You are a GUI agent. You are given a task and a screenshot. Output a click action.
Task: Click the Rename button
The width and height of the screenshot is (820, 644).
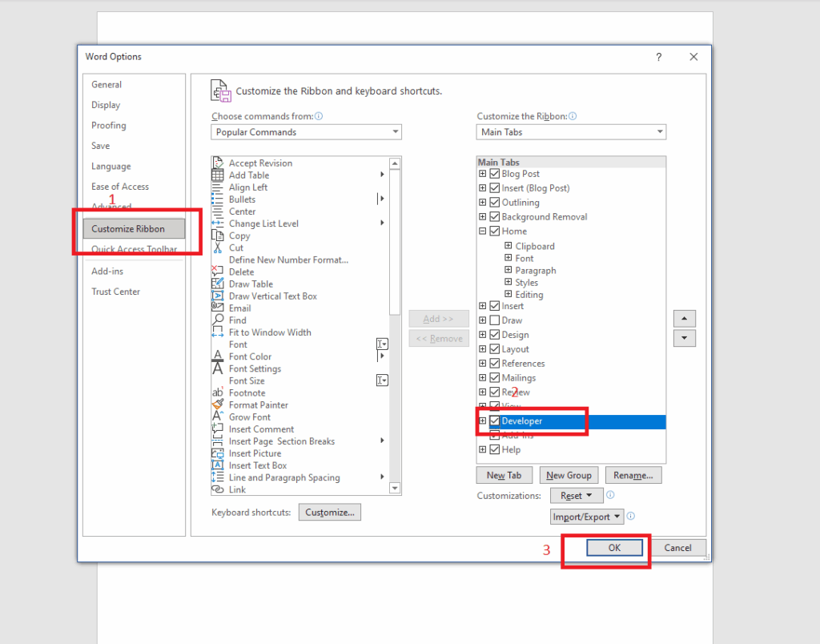pos(633,475)
